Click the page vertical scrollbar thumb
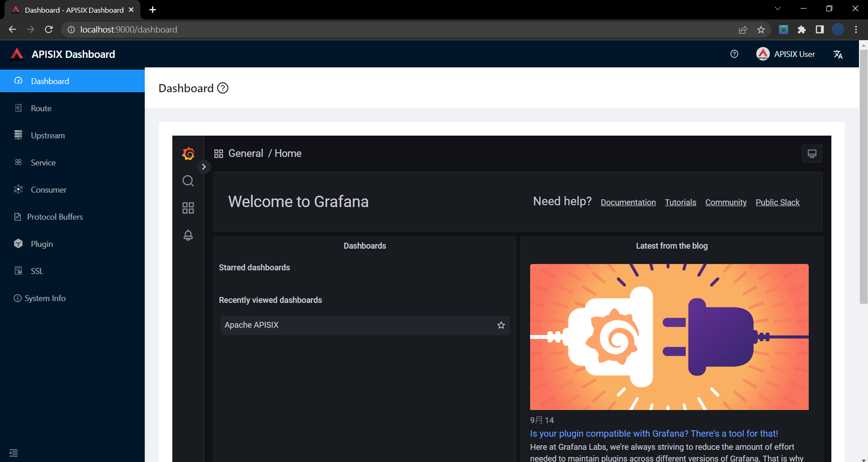The width and height of the screenshot is (868, 462). tap(863, 176)
